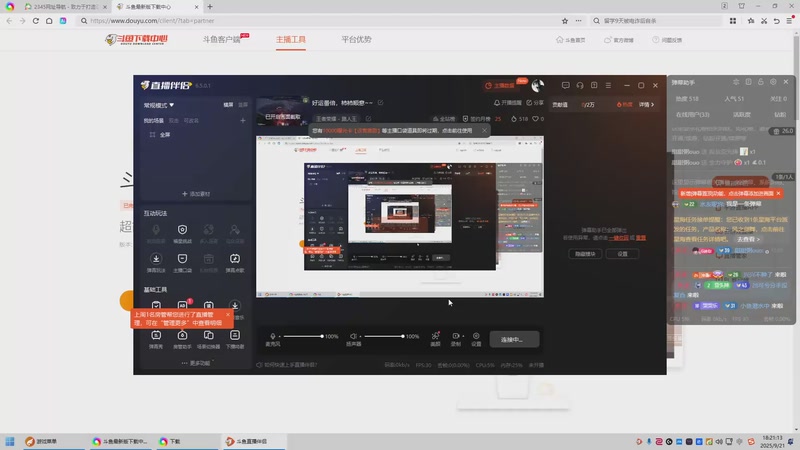
Task: Switch to the 斗鱼直播伴侣 taskbar item
Action: coord(253,441)
